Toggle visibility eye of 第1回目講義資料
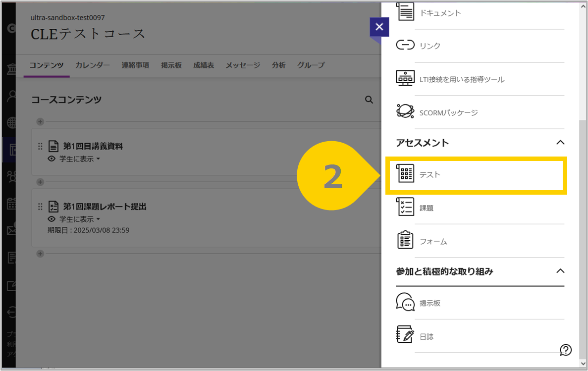The width and height of the screenshot is (588, 371). 52,159
